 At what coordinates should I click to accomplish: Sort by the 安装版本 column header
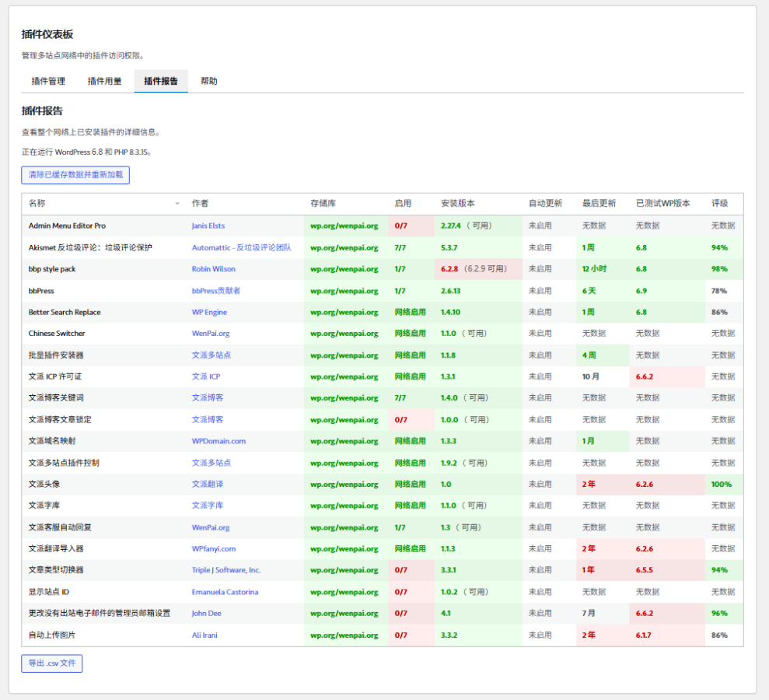pyautogui.click(x=457, y=204)
